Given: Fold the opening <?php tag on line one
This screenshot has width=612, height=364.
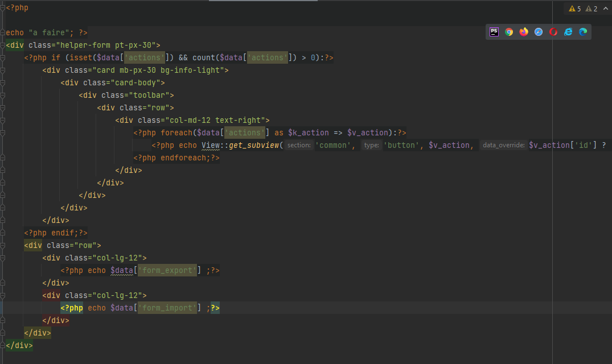Looking at the screenshot, I should tap(3, 8).
